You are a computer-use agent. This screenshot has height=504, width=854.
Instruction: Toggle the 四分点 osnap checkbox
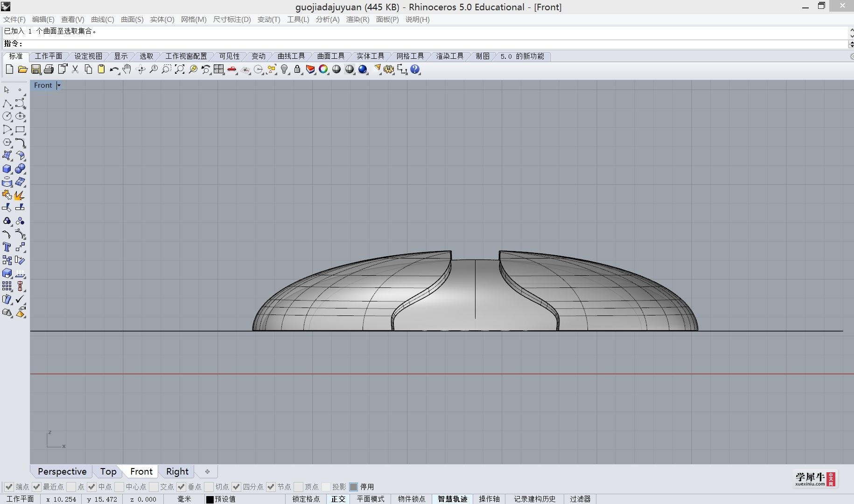(236, 487)
